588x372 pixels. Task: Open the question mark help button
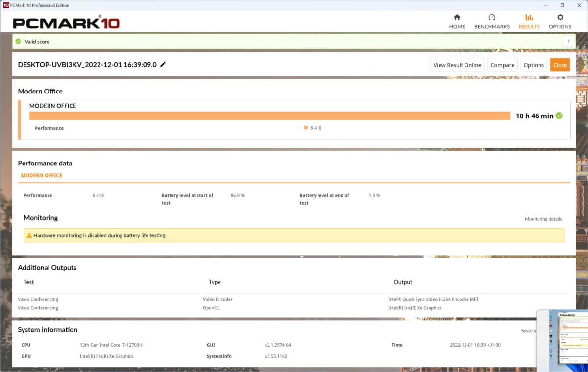tap(568, 42)
